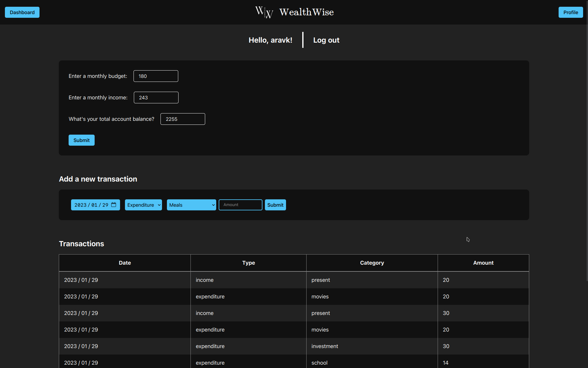The image size is (588, 368).
Task: Select the investment transaction row
Action: (325, 346)
